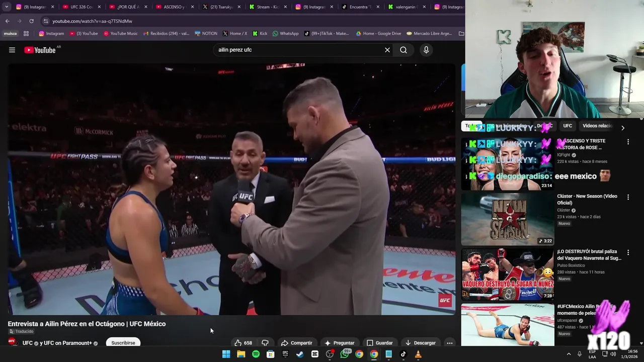This screenshot has height=362, width=644.
Task: Open the site information icon in address bar
Action: (46, 21)
